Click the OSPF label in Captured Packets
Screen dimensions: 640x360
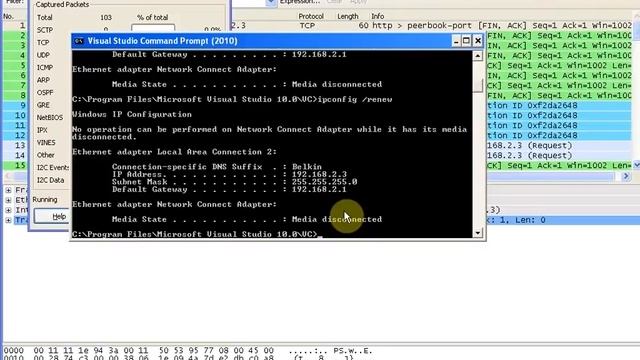(45, 93)
